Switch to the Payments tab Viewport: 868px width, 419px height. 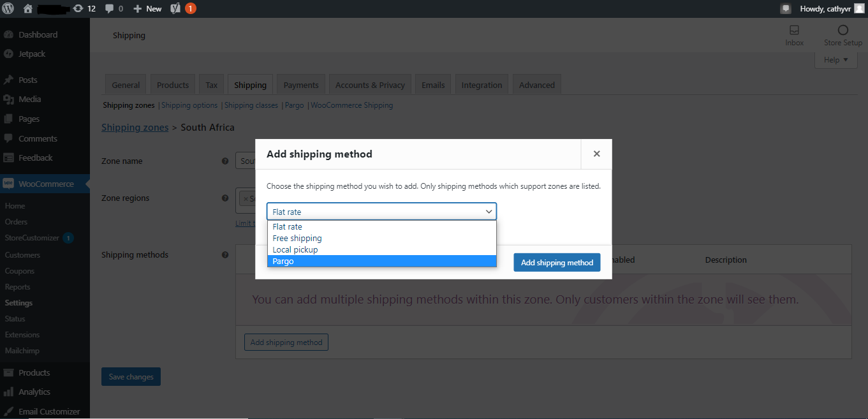(x=300, y=84)
